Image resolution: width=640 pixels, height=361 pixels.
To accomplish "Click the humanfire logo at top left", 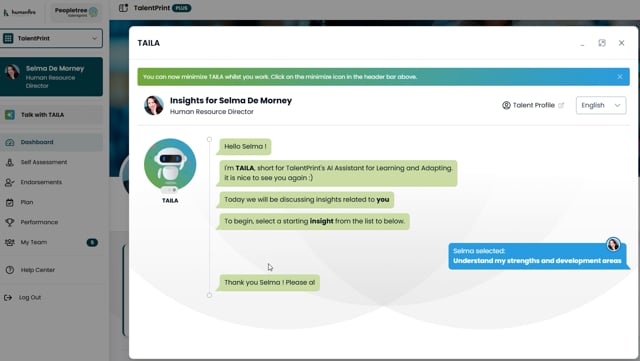I will [x=20, y=12].
